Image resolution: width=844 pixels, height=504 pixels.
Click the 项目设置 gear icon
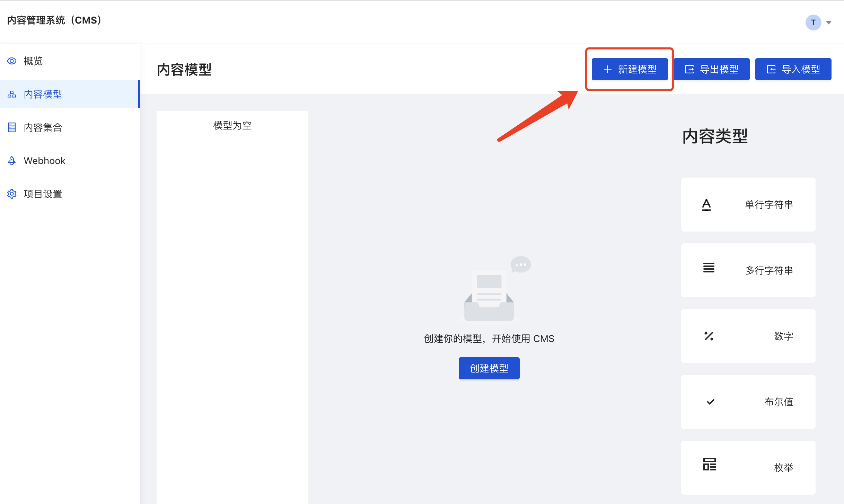point(12,194)
